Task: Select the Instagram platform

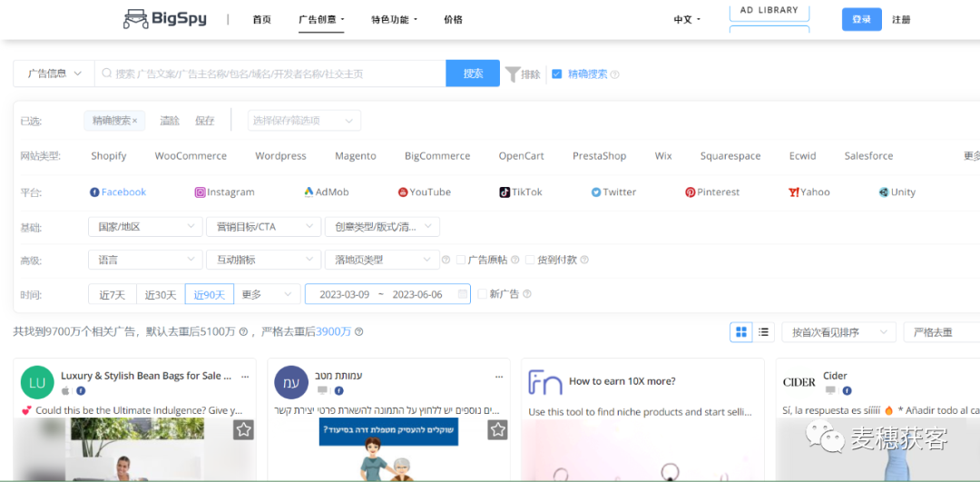Action: tap(224, 192)
